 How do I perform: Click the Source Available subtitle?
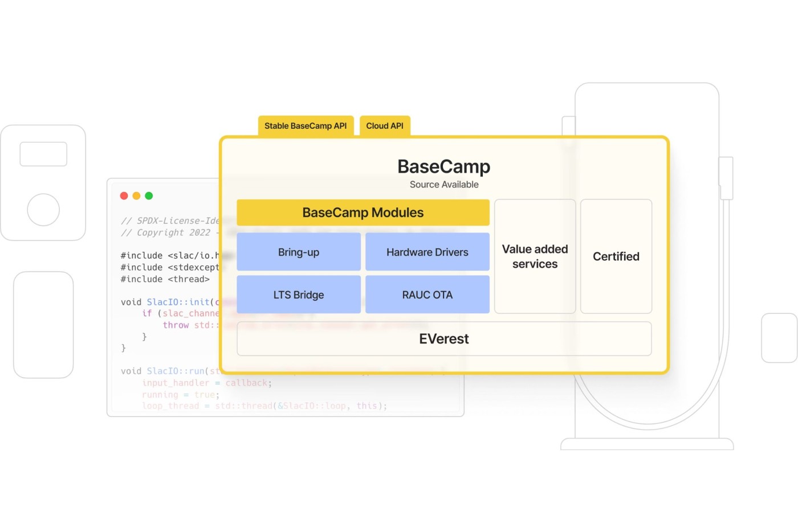click(x=444, y=185)
